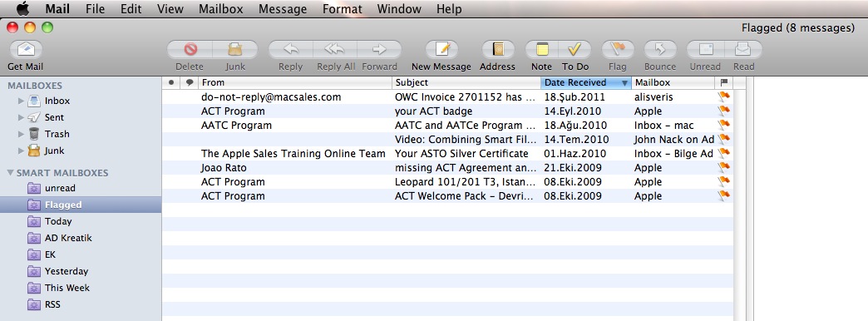868x321 pixels.
Task: Expand the Inbox disclosure triangle
Action: tap(21, 101)
